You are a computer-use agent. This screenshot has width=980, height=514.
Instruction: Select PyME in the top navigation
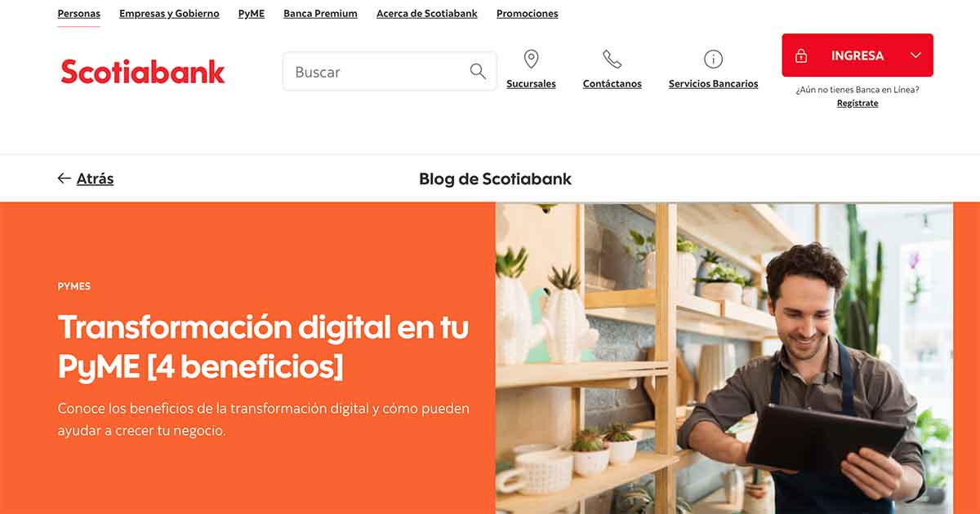252,14
